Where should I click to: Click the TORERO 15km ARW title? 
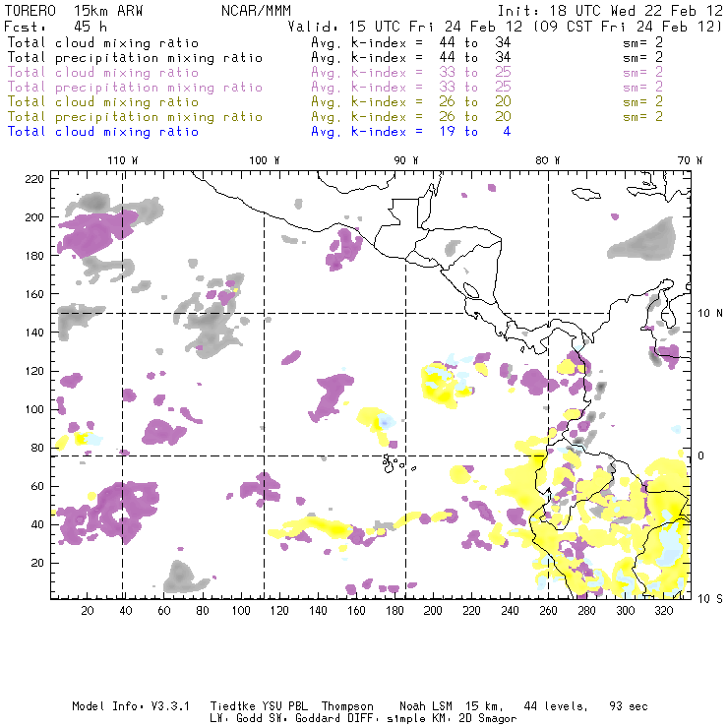(x=74, y=8)
